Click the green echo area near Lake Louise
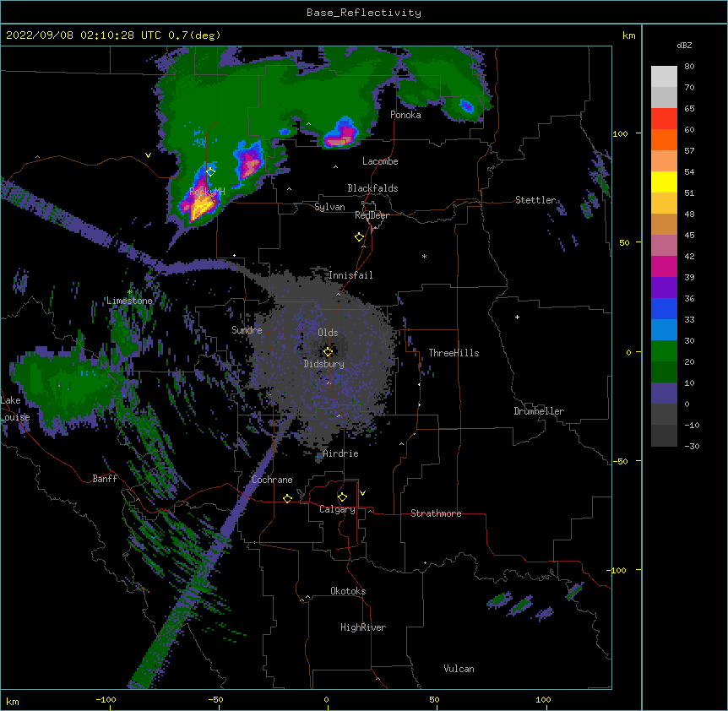728x711 pixels. click(x=65, y=390)
